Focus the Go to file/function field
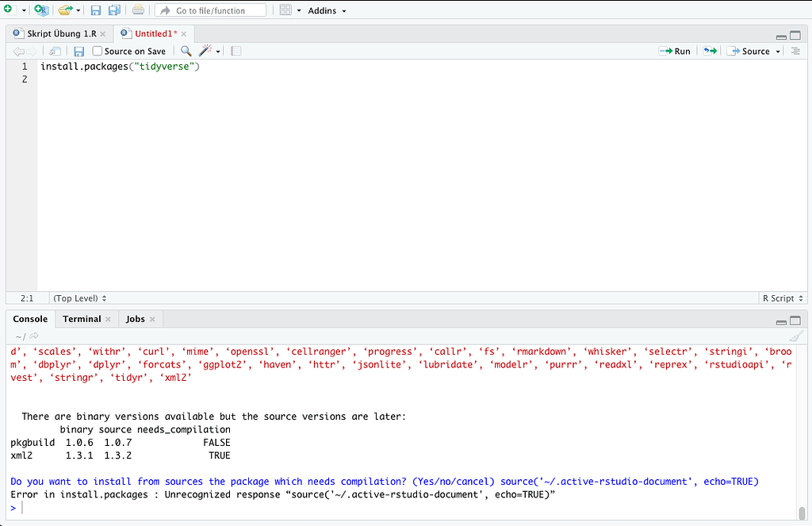This screenshot has height=526, width=812. [x=210, y=10]
